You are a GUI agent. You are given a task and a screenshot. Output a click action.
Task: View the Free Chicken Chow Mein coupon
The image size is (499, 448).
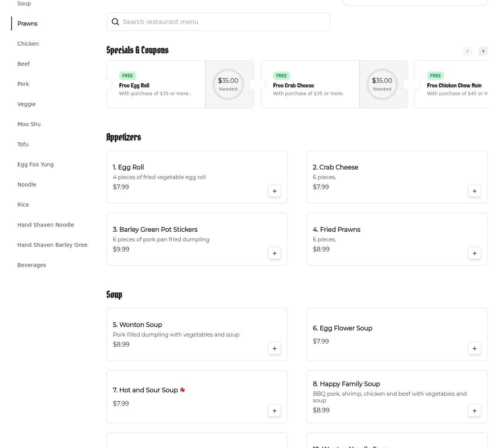tap(454, 85)
